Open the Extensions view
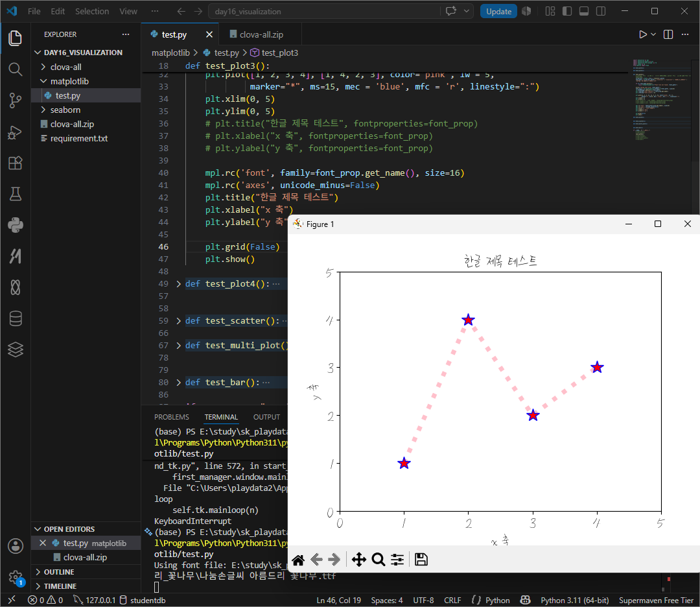 (x=15, y=163)
